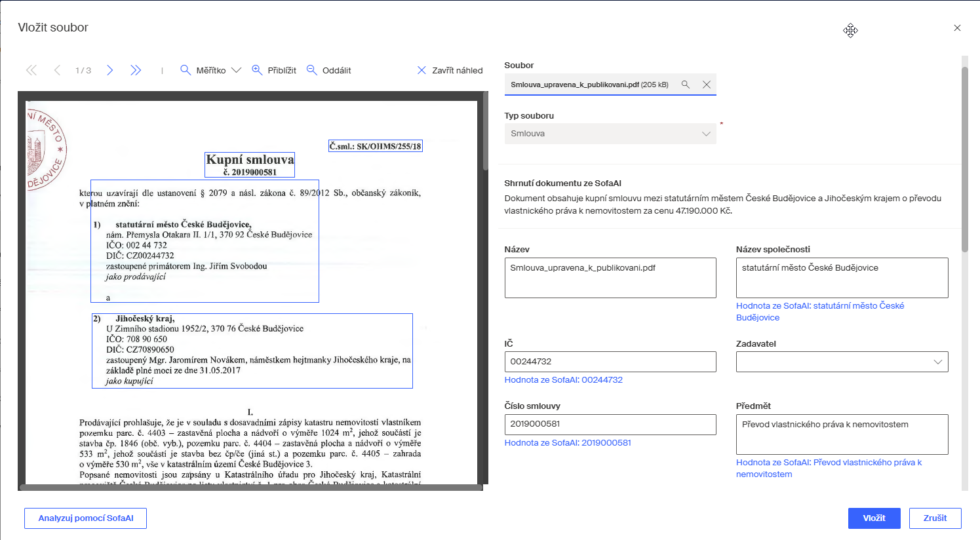Click magnifier icon in Soubor field

pos(686,85)
